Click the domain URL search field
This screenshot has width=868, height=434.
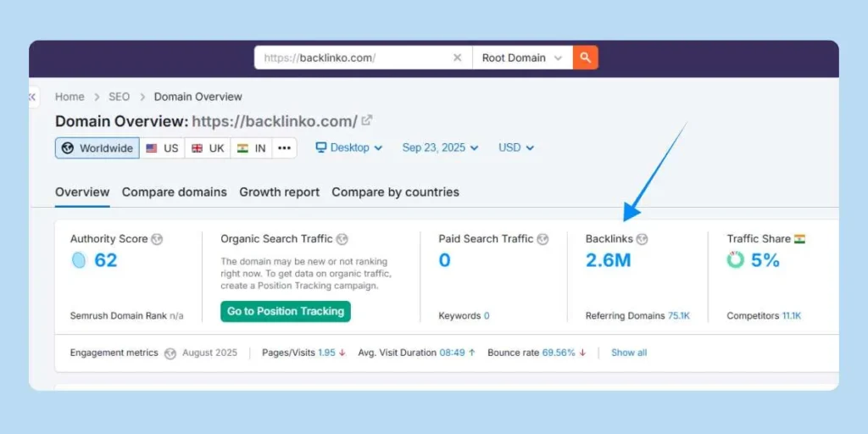[x=352, y=58]
